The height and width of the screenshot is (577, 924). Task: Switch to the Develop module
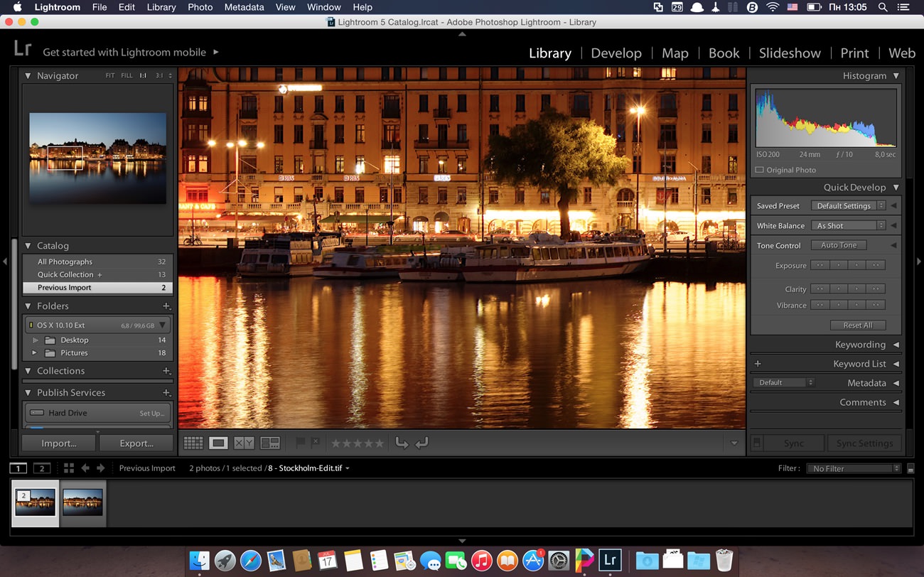point(616,53)
